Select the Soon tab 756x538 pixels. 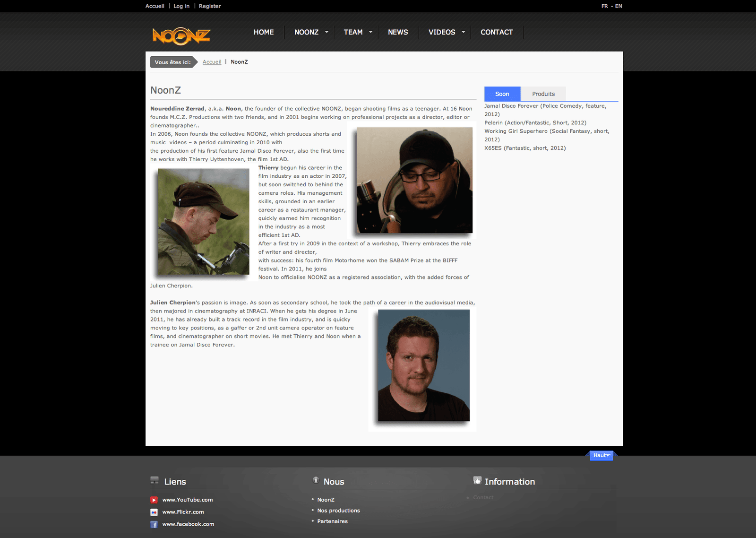[502, 94]
